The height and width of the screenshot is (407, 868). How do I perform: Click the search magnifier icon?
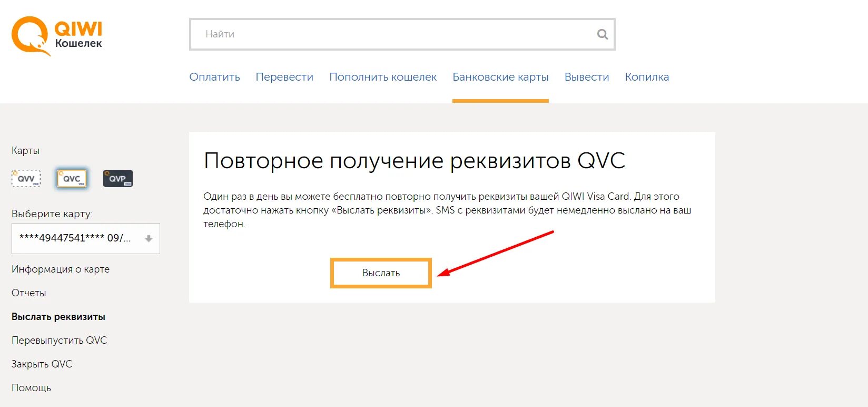[x=602, y=34]
